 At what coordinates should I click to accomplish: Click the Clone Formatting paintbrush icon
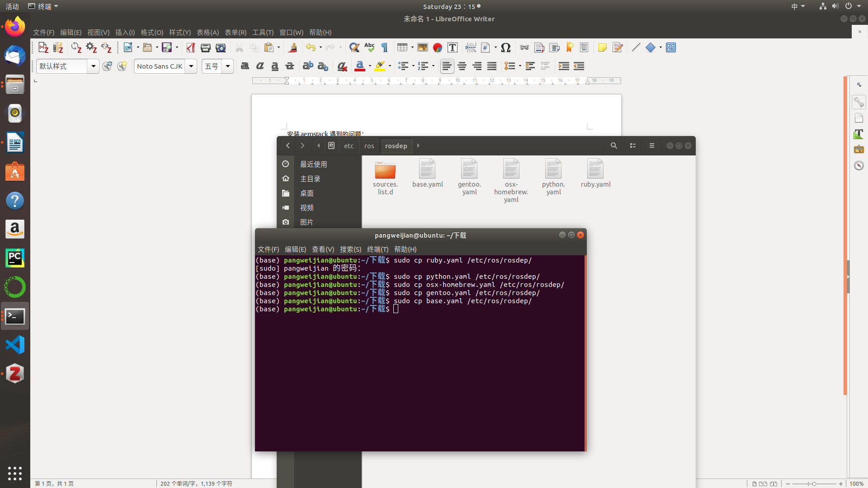(292, 47)
